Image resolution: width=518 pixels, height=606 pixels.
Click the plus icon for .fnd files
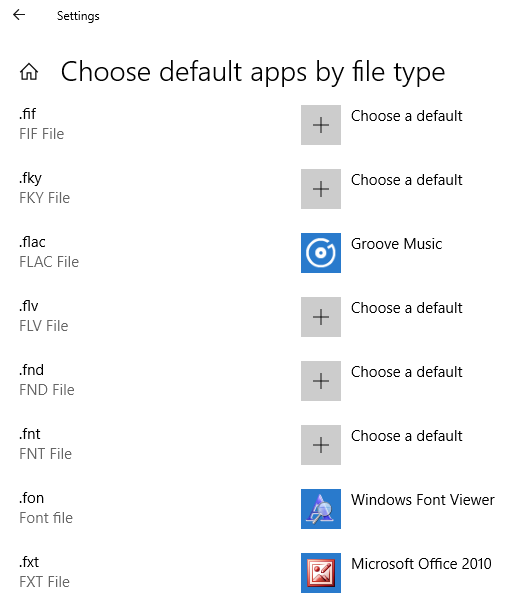(x=321, y=381)
